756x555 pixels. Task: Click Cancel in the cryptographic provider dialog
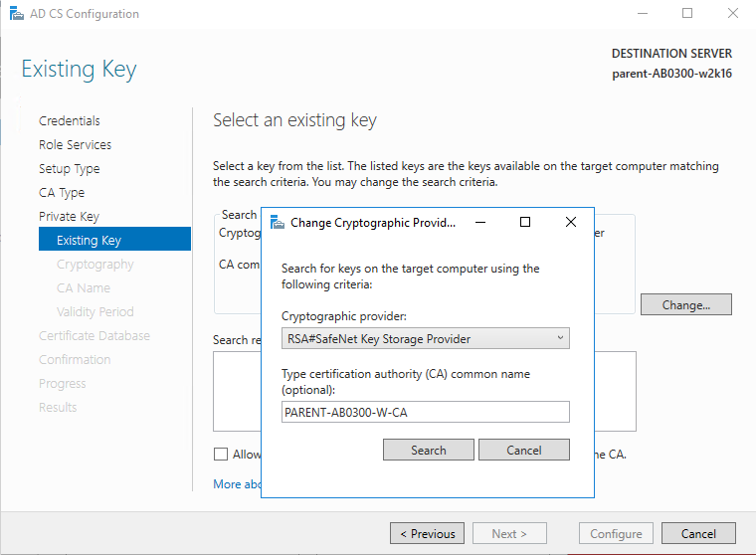tap(524, 450)
